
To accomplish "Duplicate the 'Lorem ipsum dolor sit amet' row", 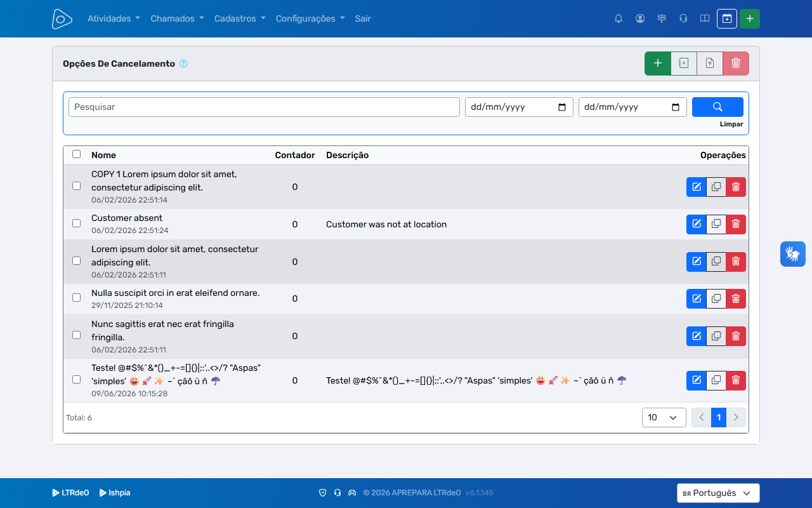I will 716,262.
